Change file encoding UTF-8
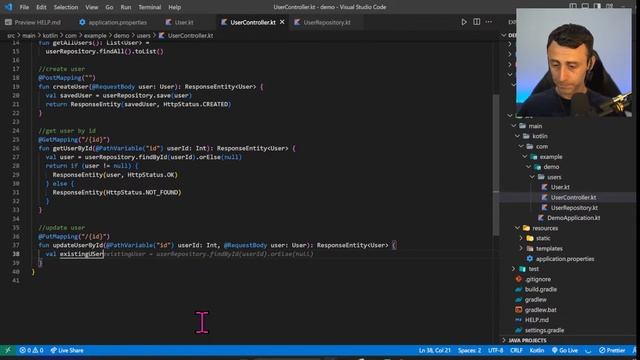Screen dimensions: 640x360 pos(496,350)
